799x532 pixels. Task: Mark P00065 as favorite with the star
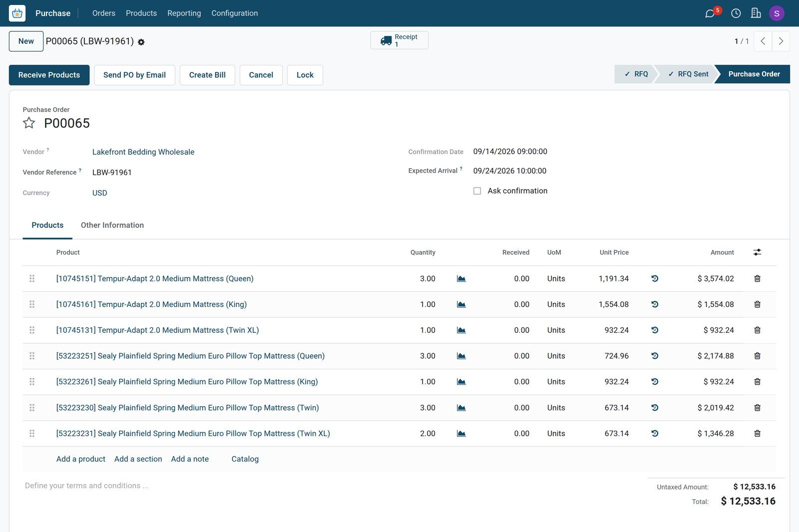click(29, 123)
